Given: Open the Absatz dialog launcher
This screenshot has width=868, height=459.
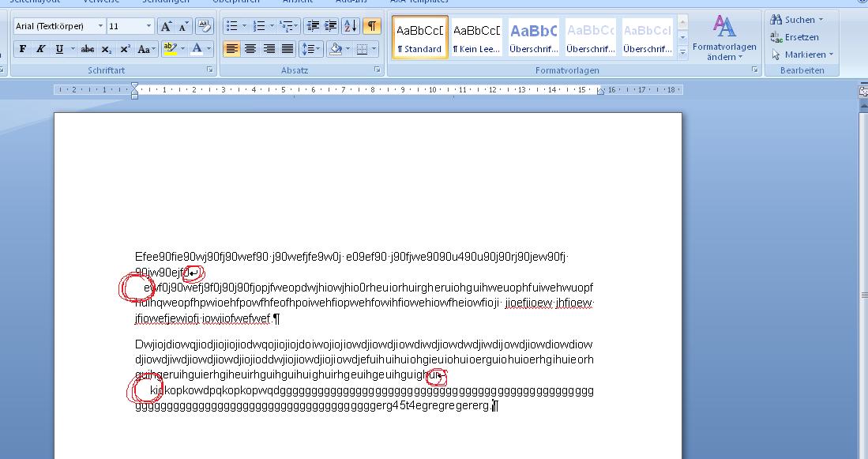Looking at the screenshot, I should point(377,70).
